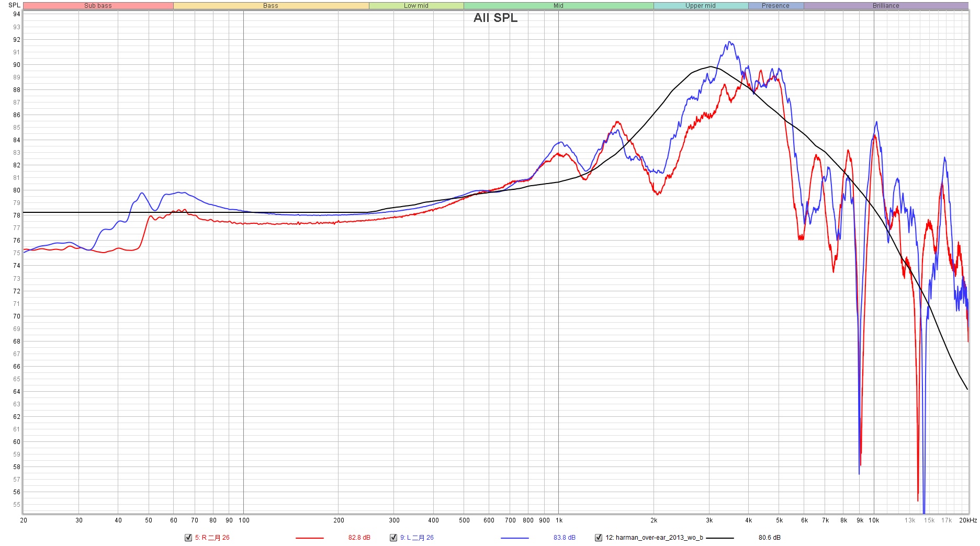The image size is (980, 546).
Task: Click the 17k frequency axis label
Action: [947, 520]
